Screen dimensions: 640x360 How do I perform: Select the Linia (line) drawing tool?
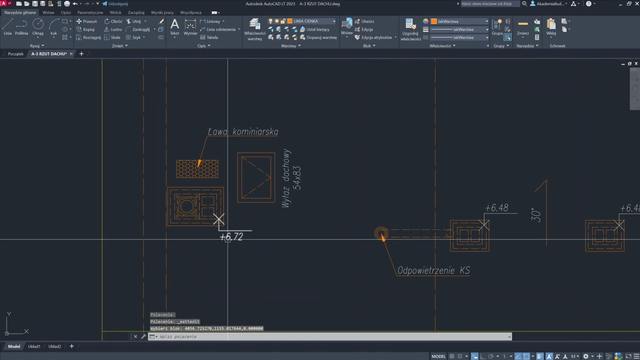pyautogui.click(x=7, y=27)
